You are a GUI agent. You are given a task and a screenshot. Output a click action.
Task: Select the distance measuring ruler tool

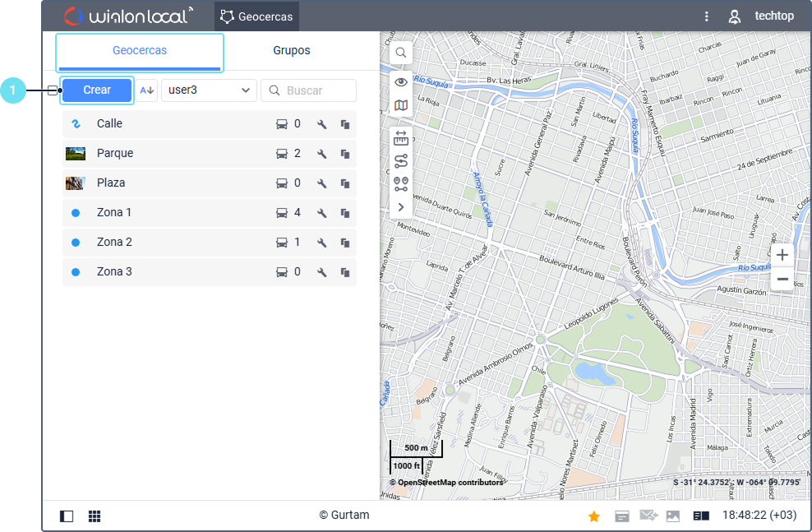pos(401,137)
